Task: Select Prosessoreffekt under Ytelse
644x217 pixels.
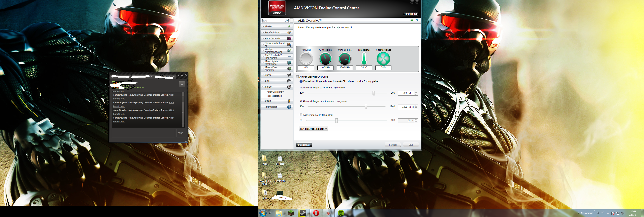Action: [274, 96]
